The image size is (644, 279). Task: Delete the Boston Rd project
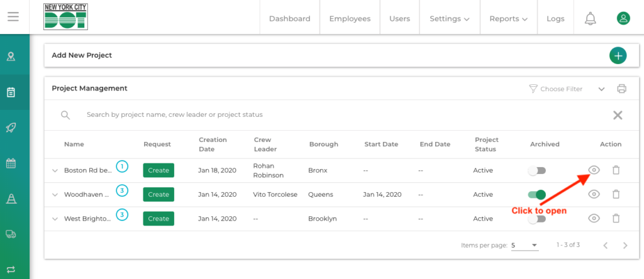tap(616, 170)
